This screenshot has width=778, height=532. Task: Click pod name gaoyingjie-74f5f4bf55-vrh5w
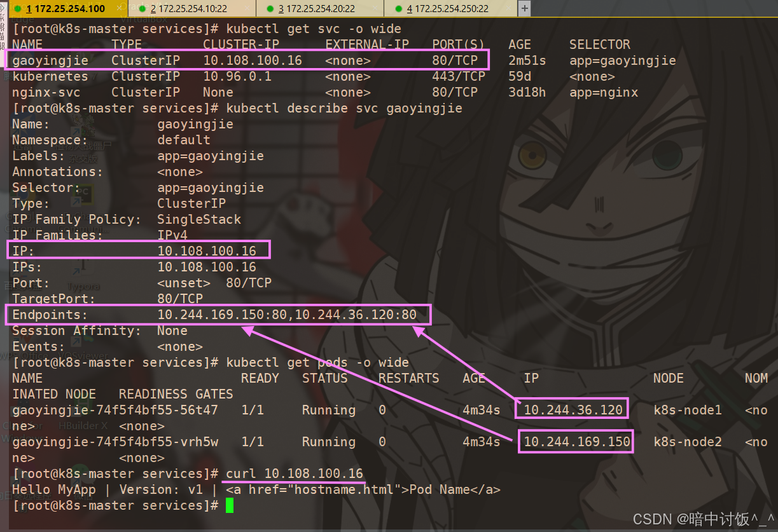pos(115,442)
